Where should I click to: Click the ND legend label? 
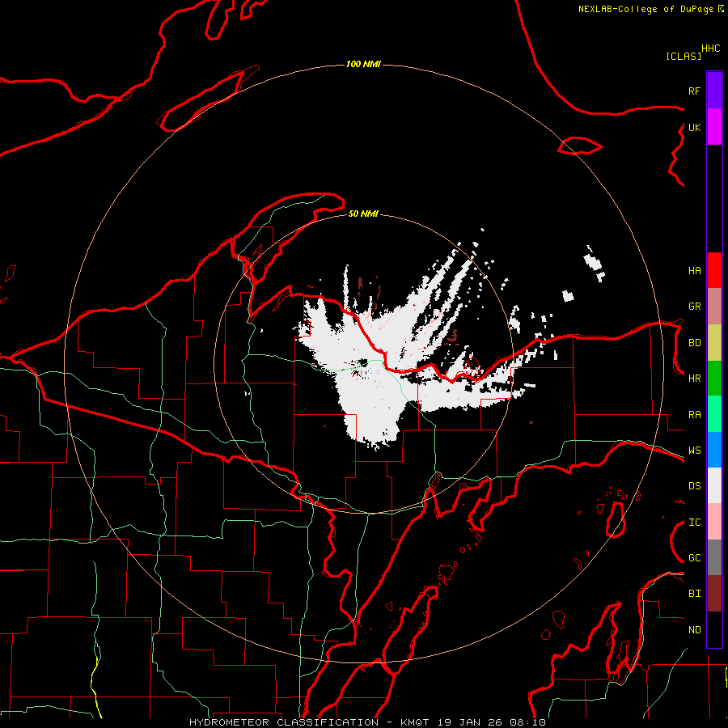(x=694, y=630)
